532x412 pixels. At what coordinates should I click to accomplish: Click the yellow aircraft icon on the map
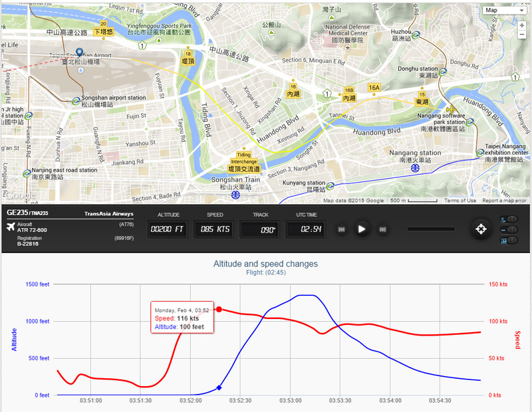452,110
